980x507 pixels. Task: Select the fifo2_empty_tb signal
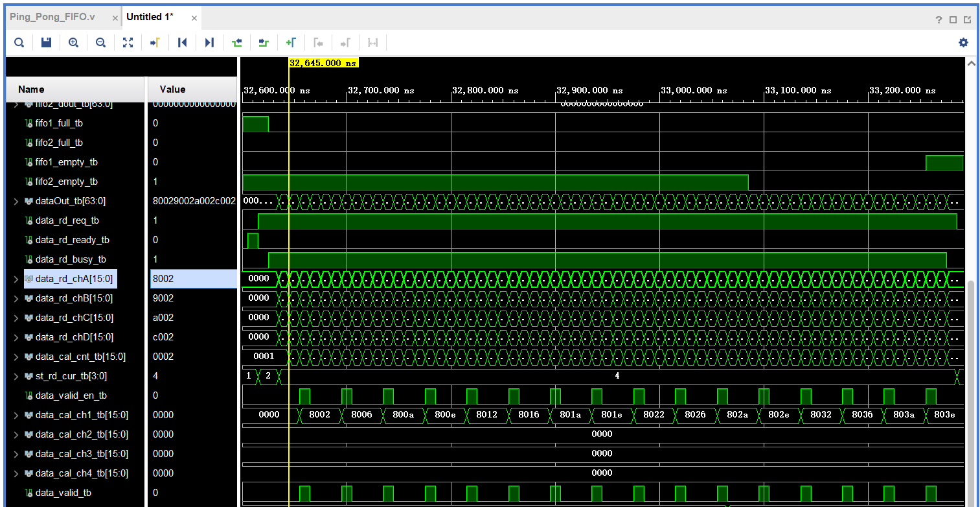(67, 182)
